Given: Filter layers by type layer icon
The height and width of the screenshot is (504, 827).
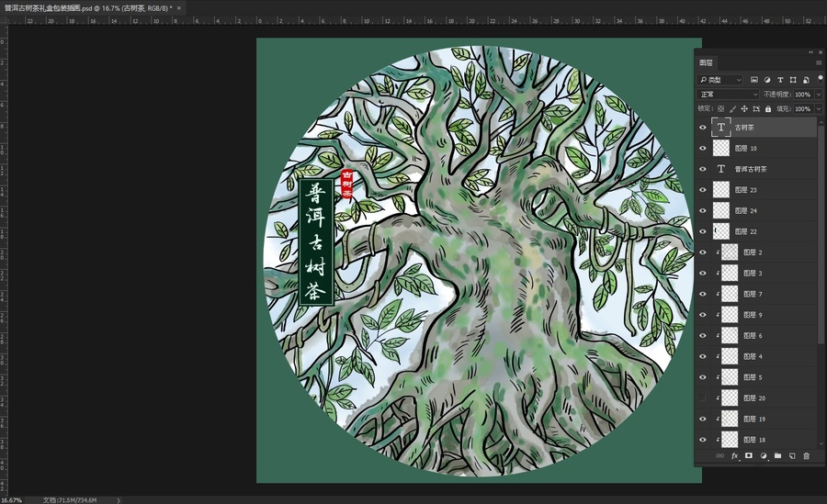Looking at the screenshot, I should 780,80.
